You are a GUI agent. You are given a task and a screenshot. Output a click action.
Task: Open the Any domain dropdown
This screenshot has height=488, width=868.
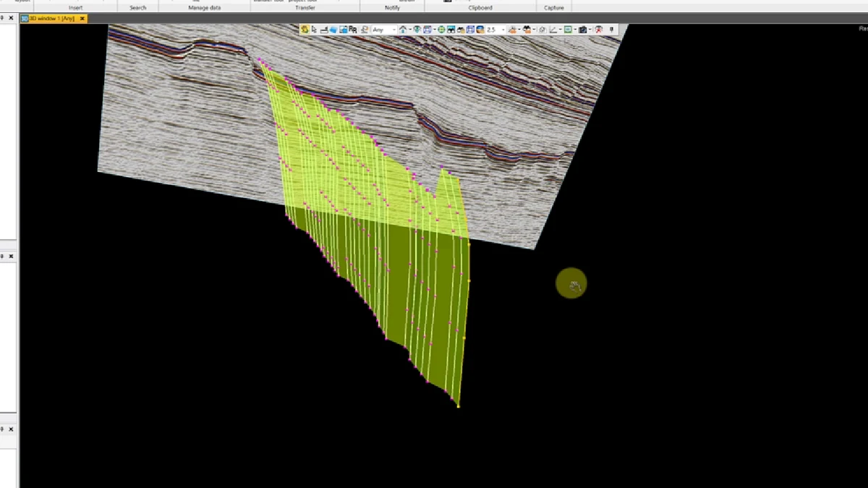(x=383, y=30)
